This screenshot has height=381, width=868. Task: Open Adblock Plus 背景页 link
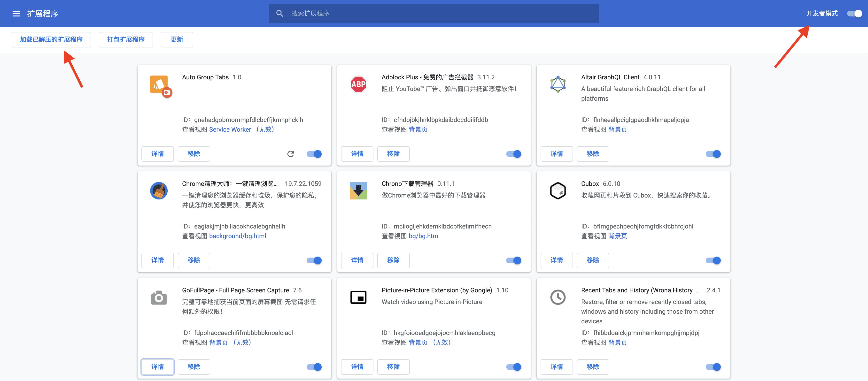click(418, 130)
